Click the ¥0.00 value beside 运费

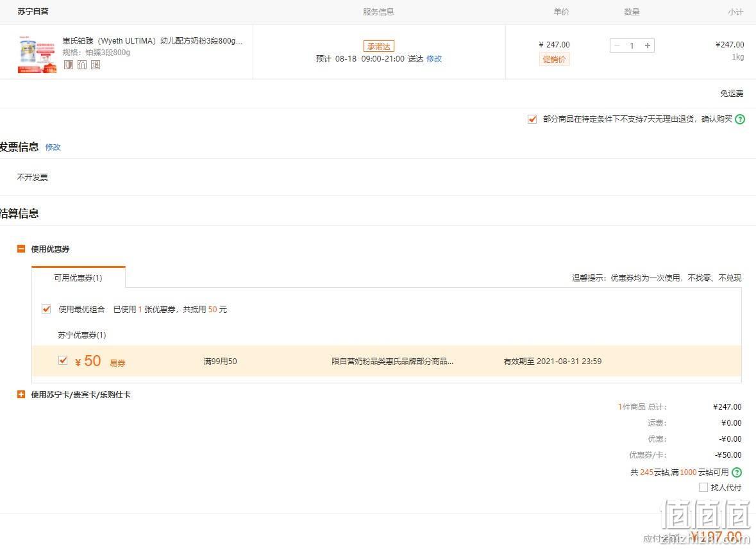732,422
